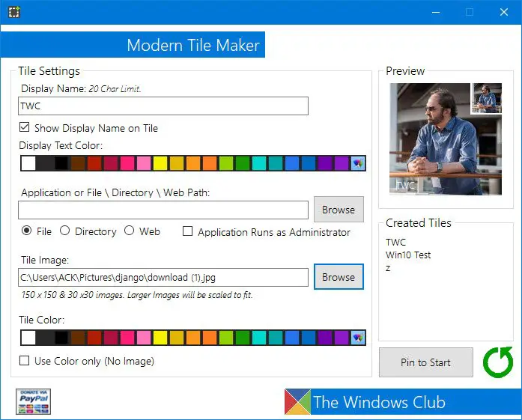Click the Donate via PayPal icon
Screen dimensions: 522x420
pos(33,401)
